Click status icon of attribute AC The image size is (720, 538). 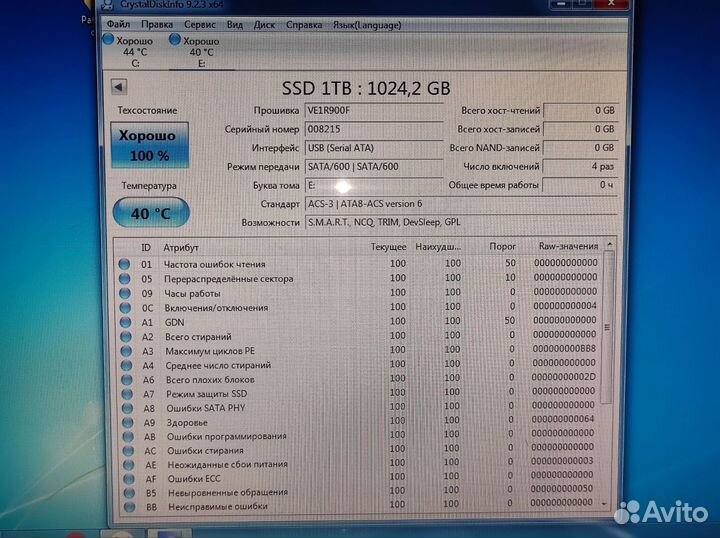tap(129, 451)
